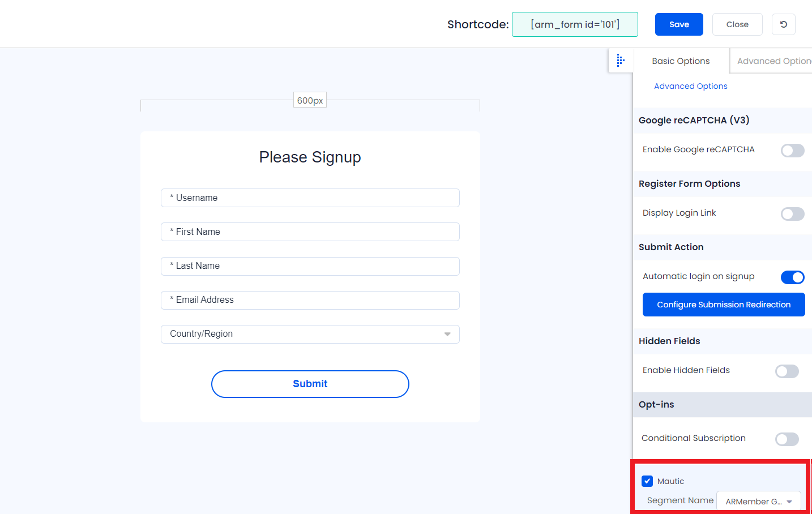
Task: Enable Google reCAPTCHA toggle
Action: coord(792,150)
